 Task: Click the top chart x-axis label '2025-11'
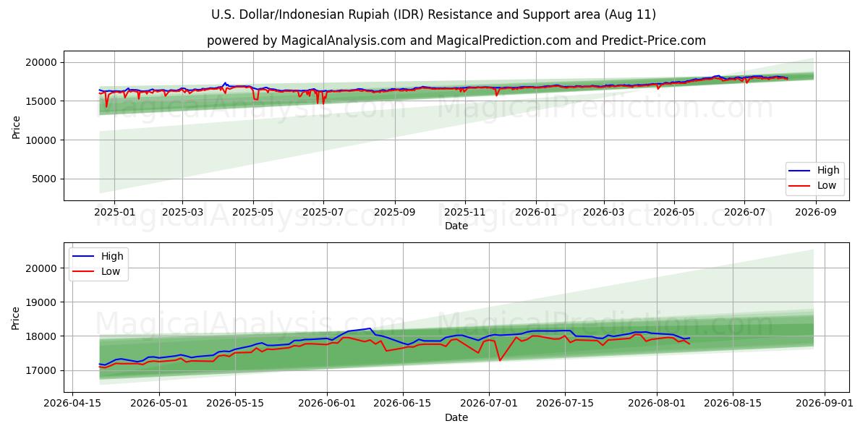coord(465,212)
